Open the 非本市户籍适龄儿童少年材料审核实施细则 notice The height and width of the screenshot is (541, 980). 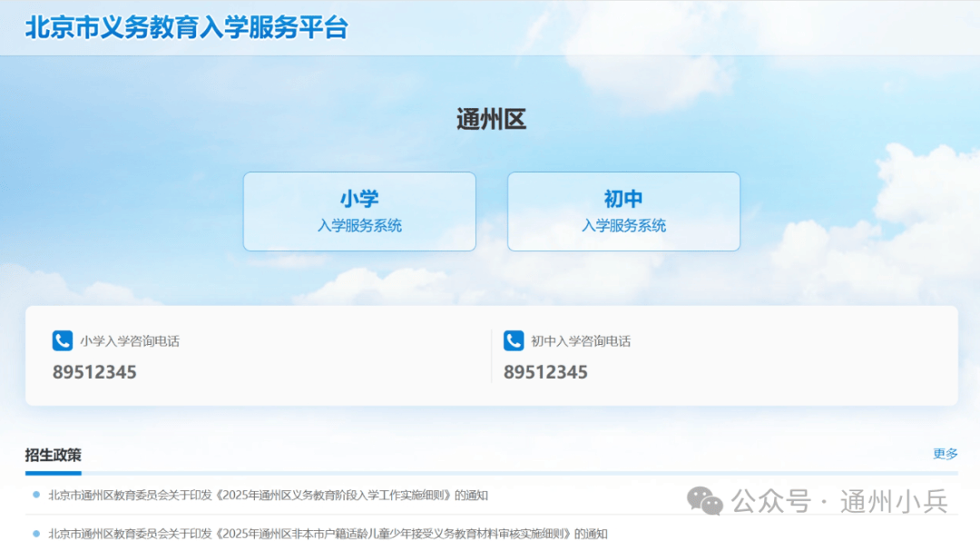tap(328, 534)
